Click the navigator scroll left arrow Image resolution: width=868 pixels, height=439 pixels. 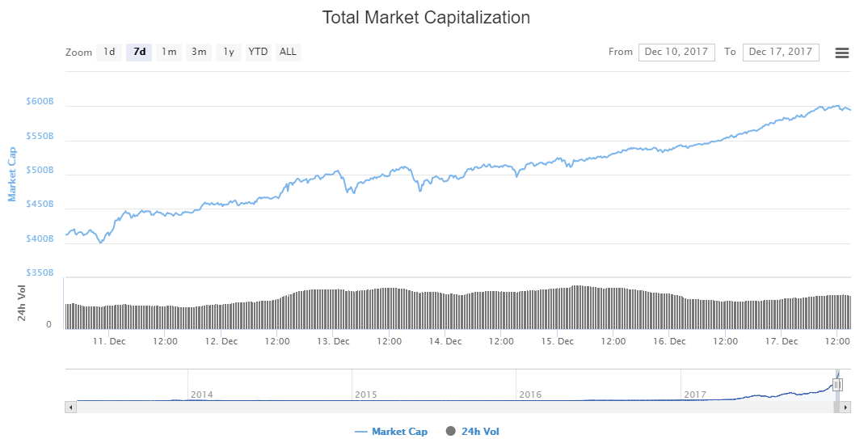tap(70, 407)
